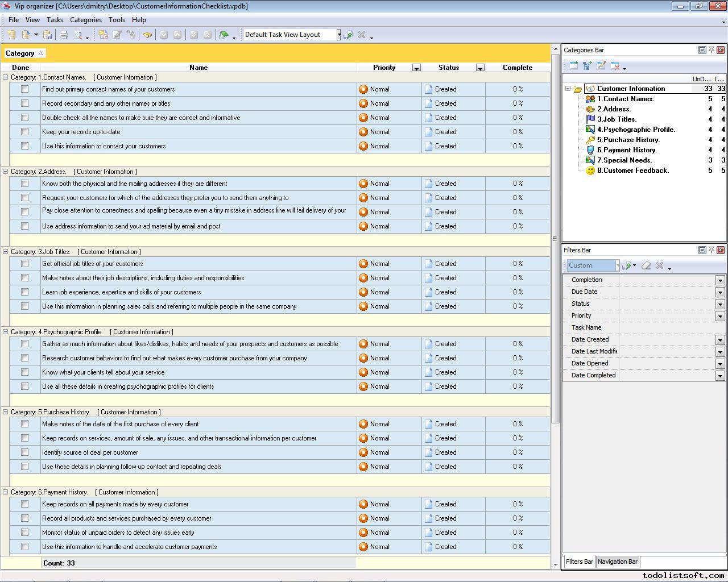Collapse the '2.Address.' category group

pos(6,172)
